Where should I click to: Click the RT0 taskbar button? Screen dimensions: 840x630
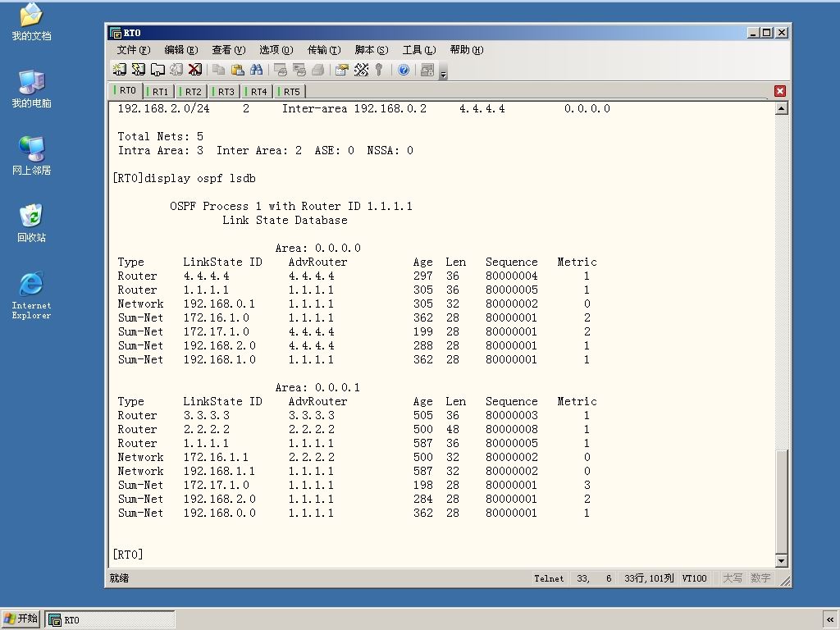pyautogui.click(x=110, y=620)
